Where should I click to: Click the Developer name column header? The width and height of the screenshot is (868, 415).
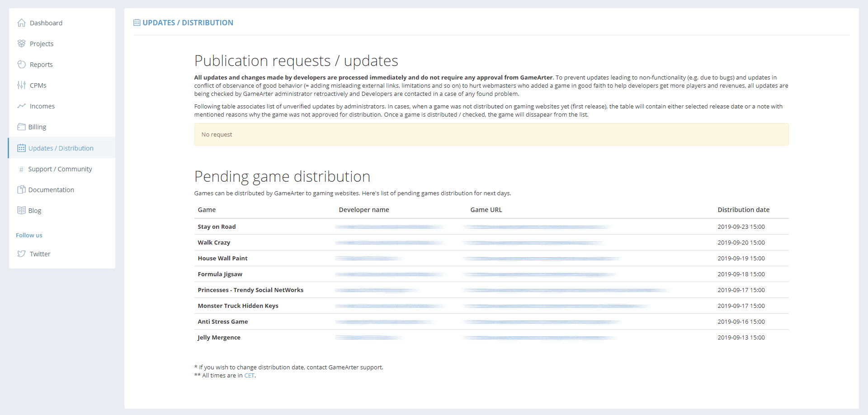tap(364, 209)
